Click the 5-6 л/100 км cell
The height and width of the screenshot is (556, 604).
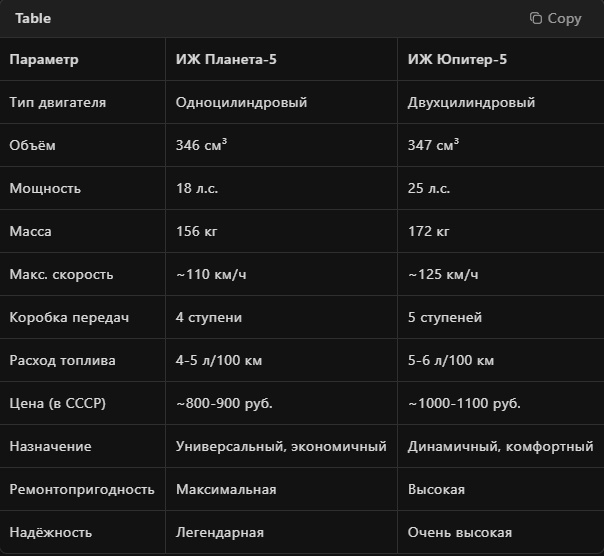click(451, 360)
